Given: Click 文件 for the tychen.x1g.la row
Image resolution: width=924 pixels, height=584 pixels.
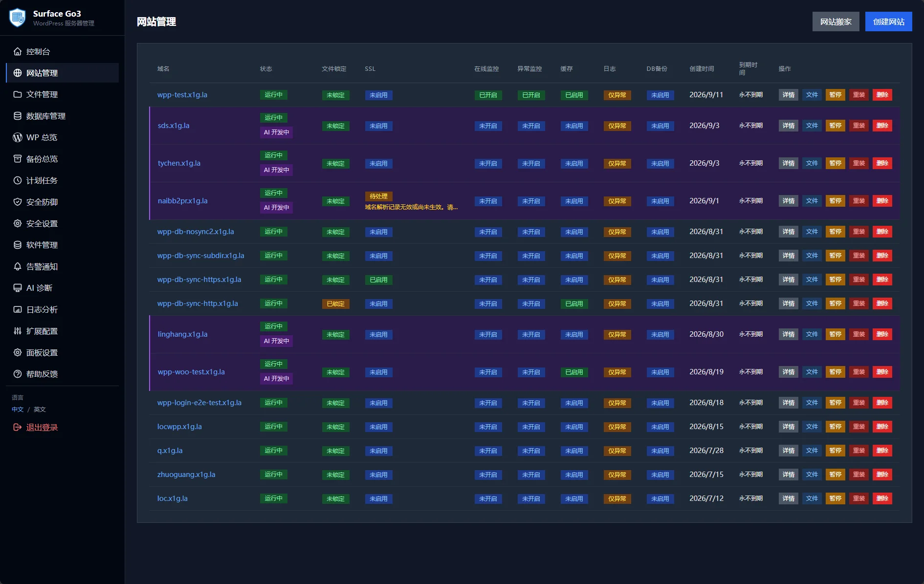Looking at the screenshot, I should coord(812,163).
